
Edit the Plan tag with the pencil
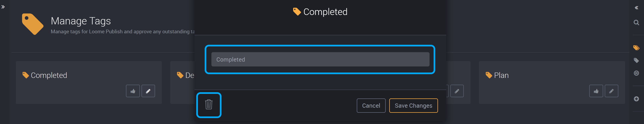[x=611, y=91]
